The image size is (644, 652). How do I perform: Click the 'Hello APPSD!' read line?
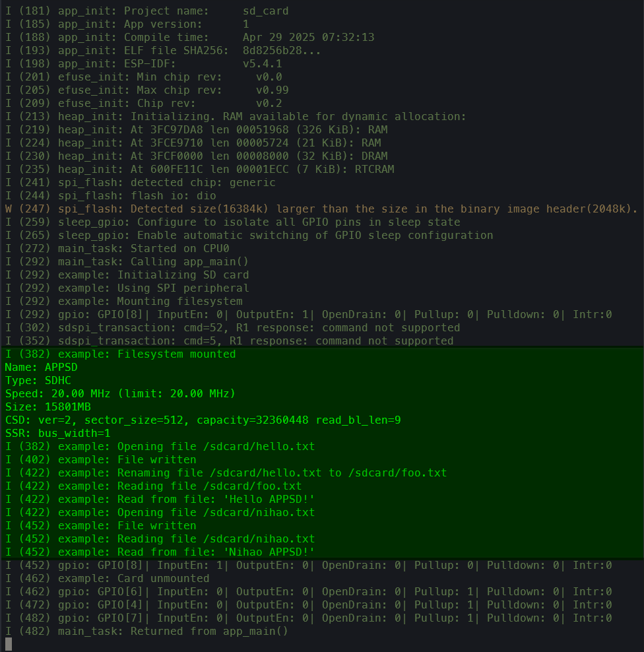click(160, 500)
